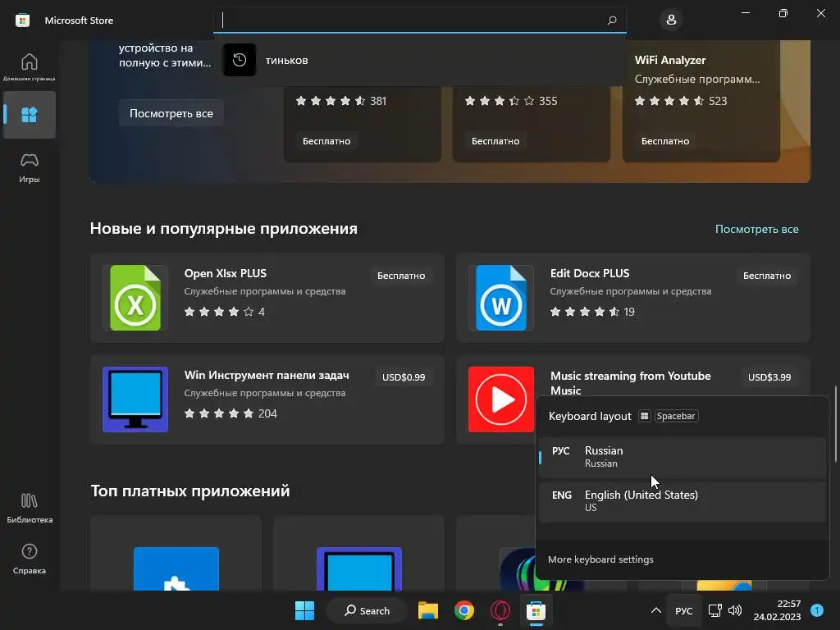Click the Топ платных приложений heading
Image resolution: width=840 pixels, height=630 pixels.
190,491
